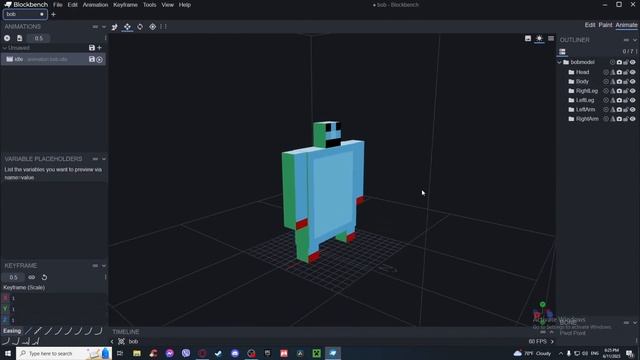This screenshot has height=360, width=640.
Task: Collapse the Variable Placeholders panel chevron
Action: click(104, 159)
